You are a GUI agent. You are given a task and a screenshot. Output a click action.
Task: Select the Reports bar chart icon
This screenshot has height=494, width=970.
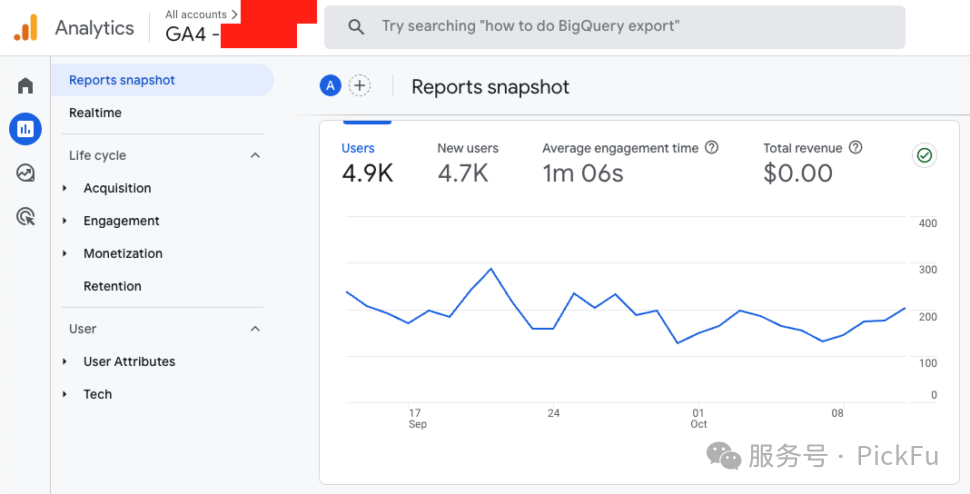25,129
